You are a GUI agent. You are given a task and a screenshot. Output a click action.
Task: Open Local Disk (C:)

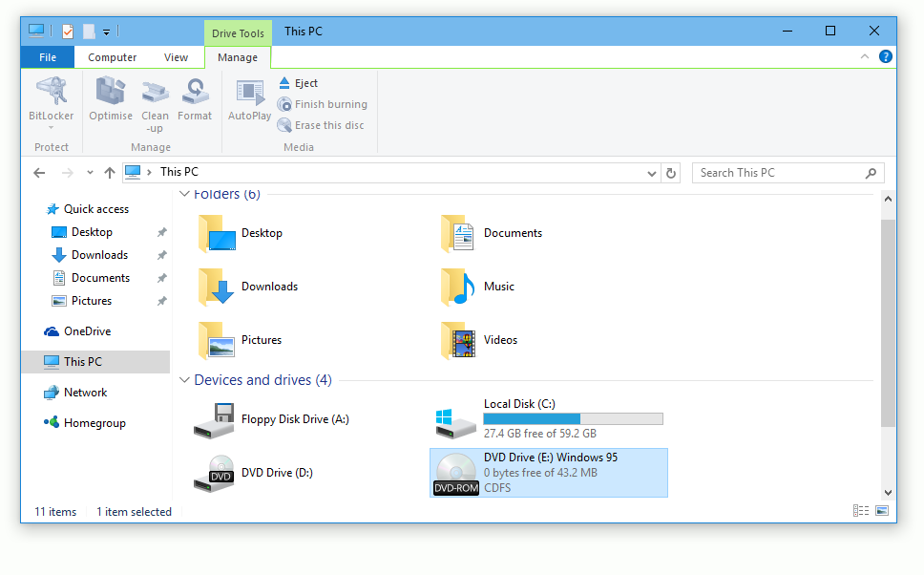pos(550,418)
